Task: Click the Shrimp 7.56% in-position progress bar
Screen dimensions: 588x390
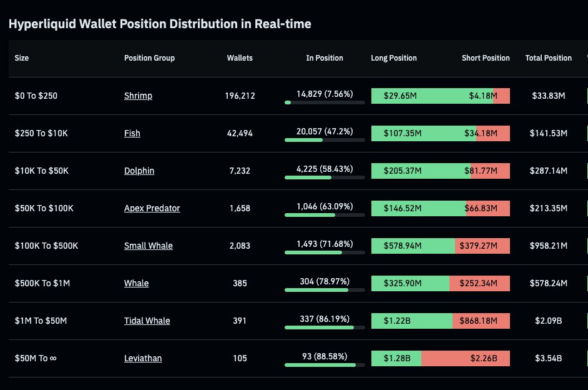Action: [x=325, y=102]
